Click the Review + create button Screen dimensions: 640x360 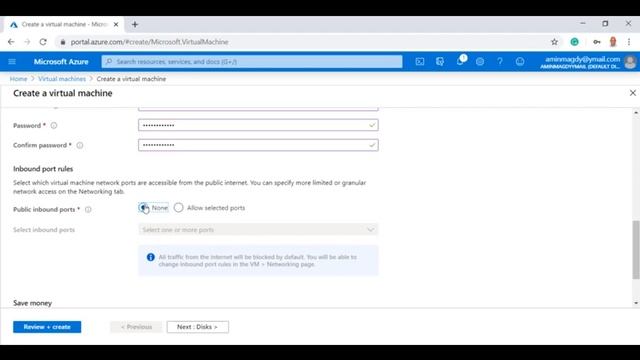(47, 327)
